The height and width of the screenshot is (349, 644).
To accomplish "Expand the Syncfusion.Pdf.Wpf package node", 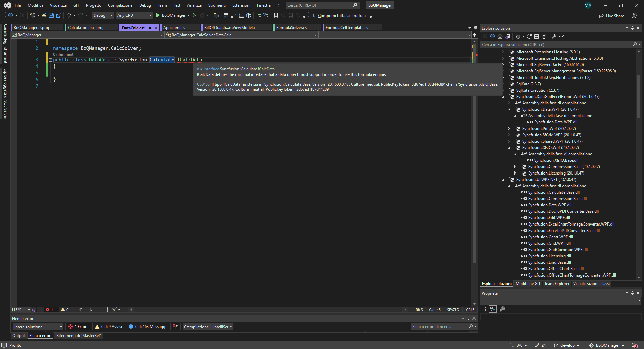I will [509, 129].
